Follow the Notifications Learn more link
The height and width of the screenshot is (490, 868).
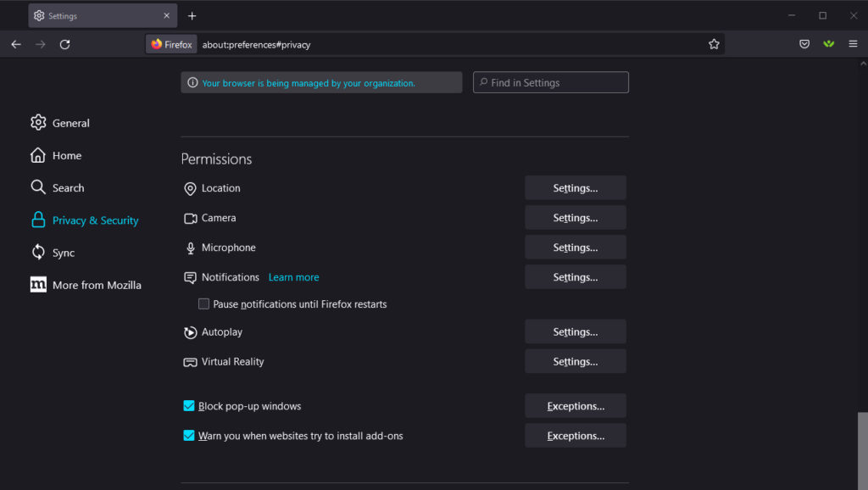(x=293, y=277)
